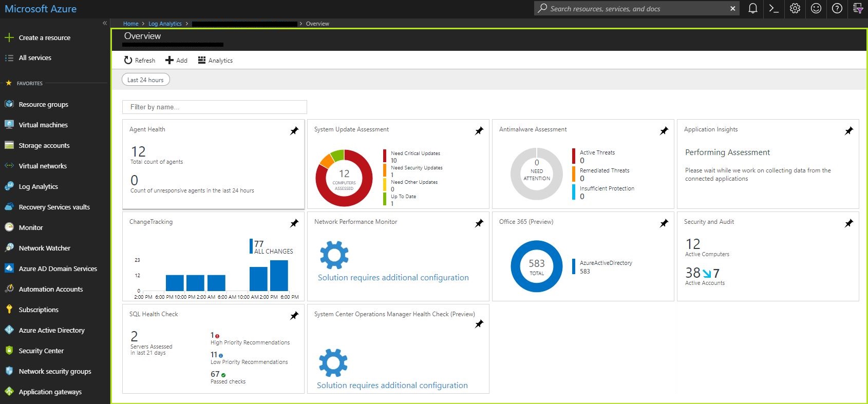This screenshot has height=404, width=868.
Task: Pin the System Center Operations Manager tile
Action: (479, 324)
